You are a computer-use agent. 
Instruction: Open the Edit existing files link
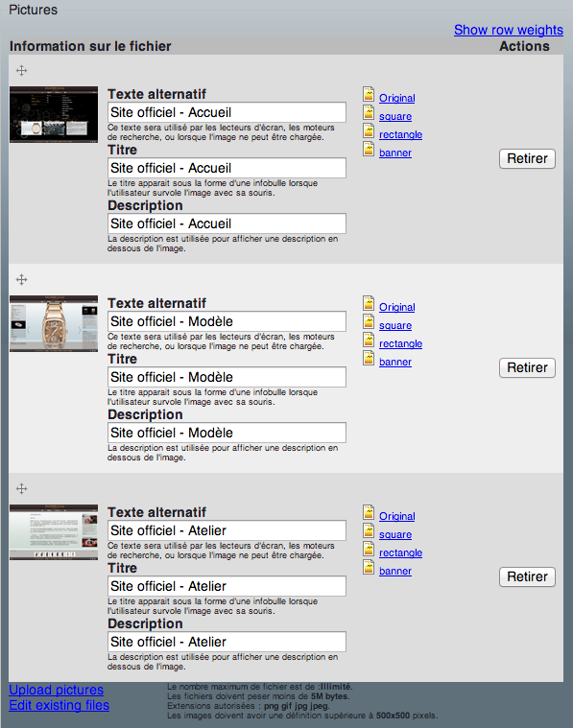tap(59, 705)
